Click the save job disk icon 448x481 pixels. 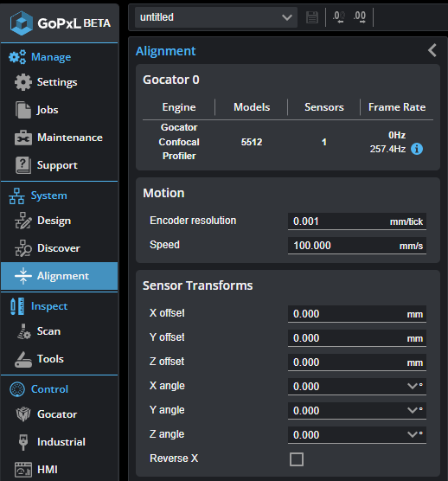pos(312,17)
